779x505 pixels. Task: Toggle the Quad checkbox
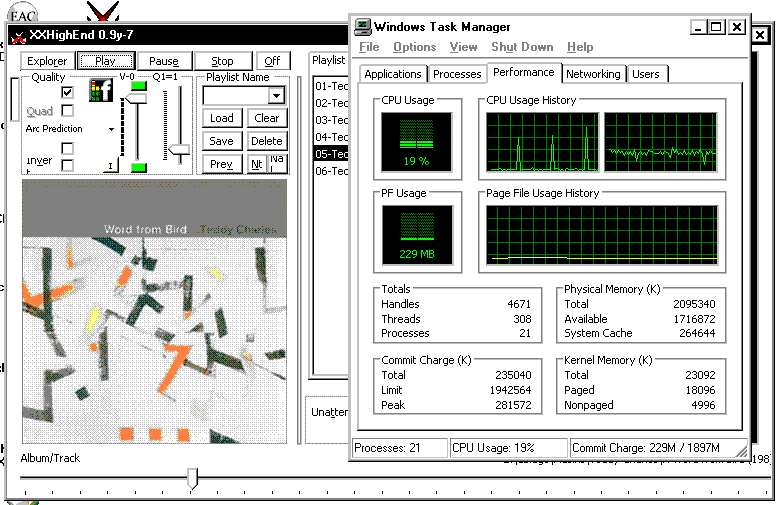point(67,110)
